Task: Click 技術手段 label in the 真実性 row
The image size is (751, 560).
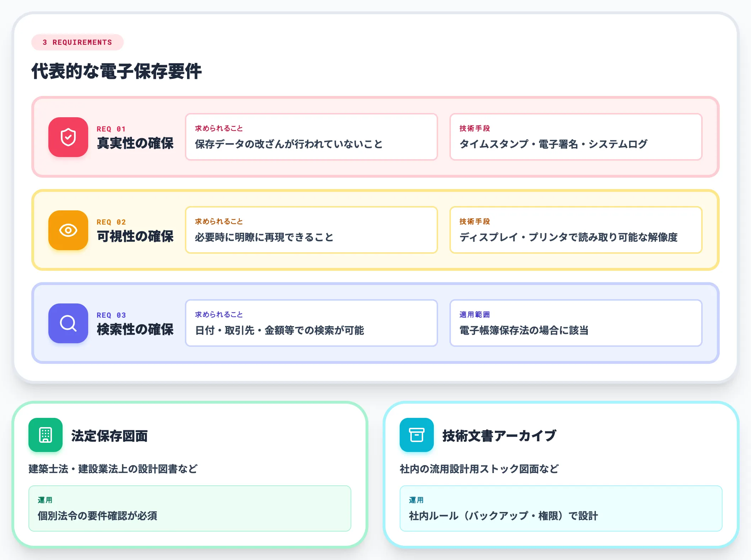Action: (x=475, y=128)
